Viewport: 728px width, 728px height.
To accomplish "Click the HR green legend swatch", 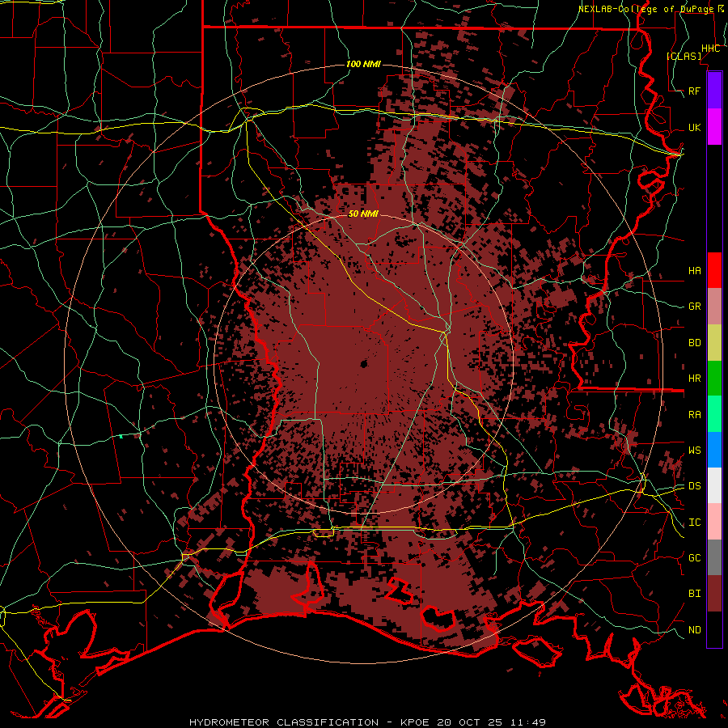I will 714,378.
